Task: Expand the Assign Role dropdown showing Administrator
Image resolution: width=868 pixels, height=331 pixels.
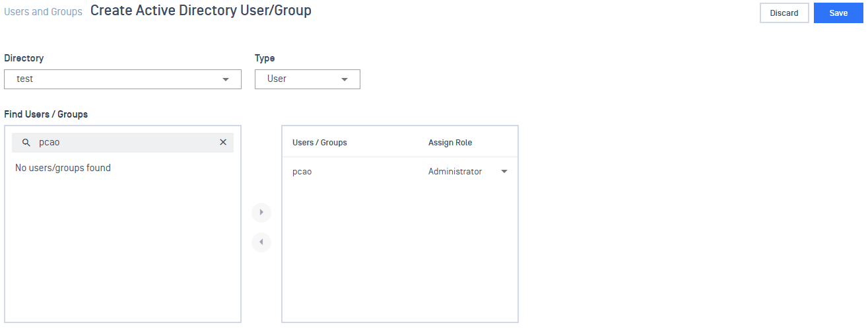Action: (x=467, y=172)
